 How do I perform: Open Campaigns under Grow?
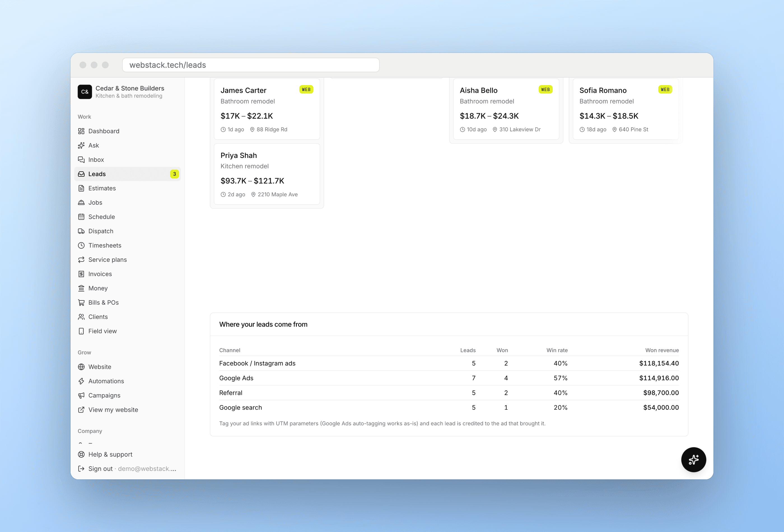pos(127,395)
